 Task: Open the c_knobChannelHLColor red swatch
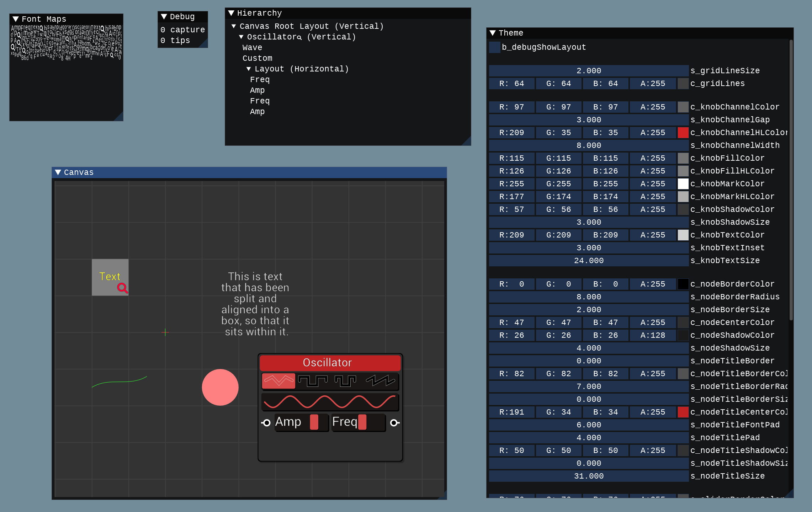(x=683, y=133)
